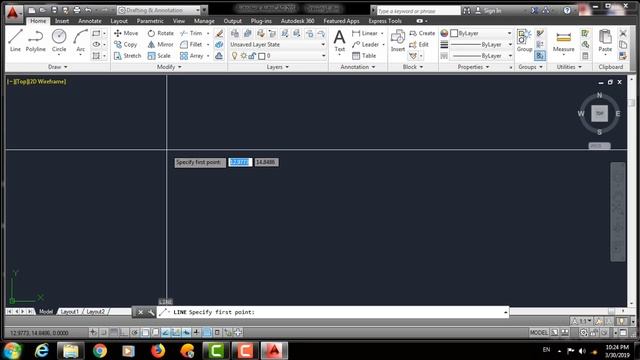The image size is (640, 360).
Task: Toggle Infer Constraints in status bar
Action: pyautogui.click(x=93, y=333)
